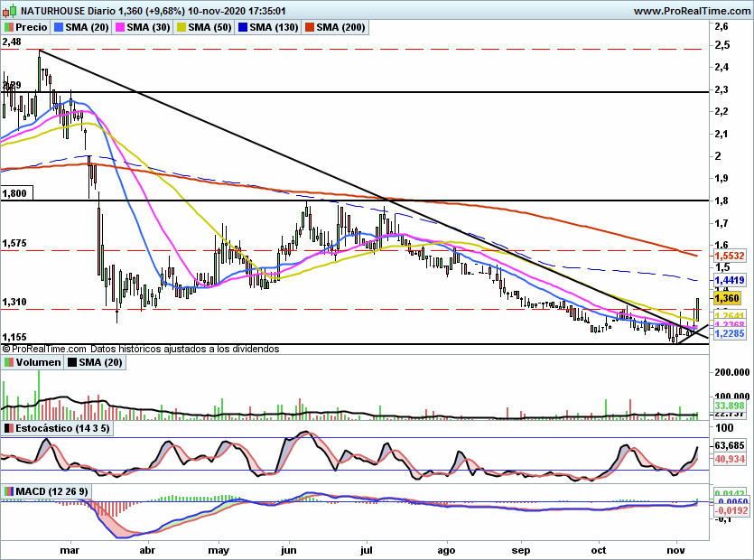Open the volume SMA (20) legend
754x560 pixels.
click(x=95, y=362)
